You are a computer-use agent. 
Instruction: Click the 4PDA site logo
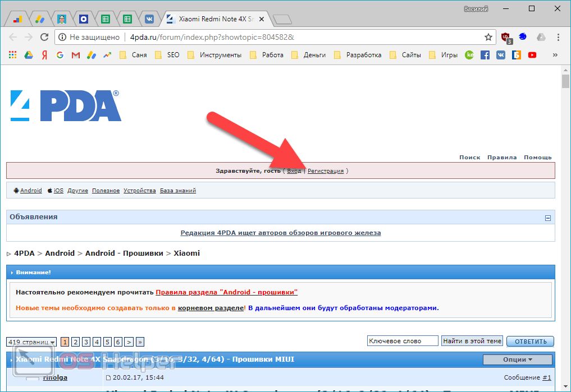(66, 105)
